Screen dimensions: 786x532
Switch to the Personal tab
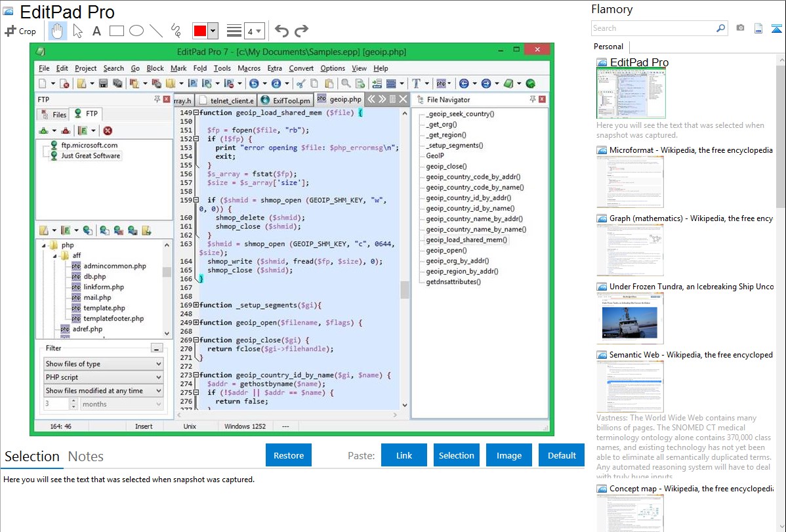pyautogui.click(x=609, y=46)
